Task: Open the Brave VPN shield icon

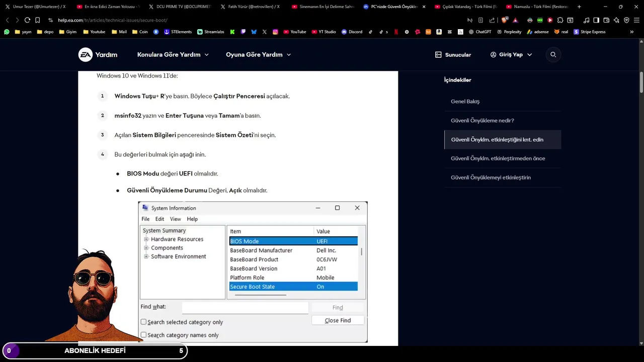Action: (x=626, y=20)
